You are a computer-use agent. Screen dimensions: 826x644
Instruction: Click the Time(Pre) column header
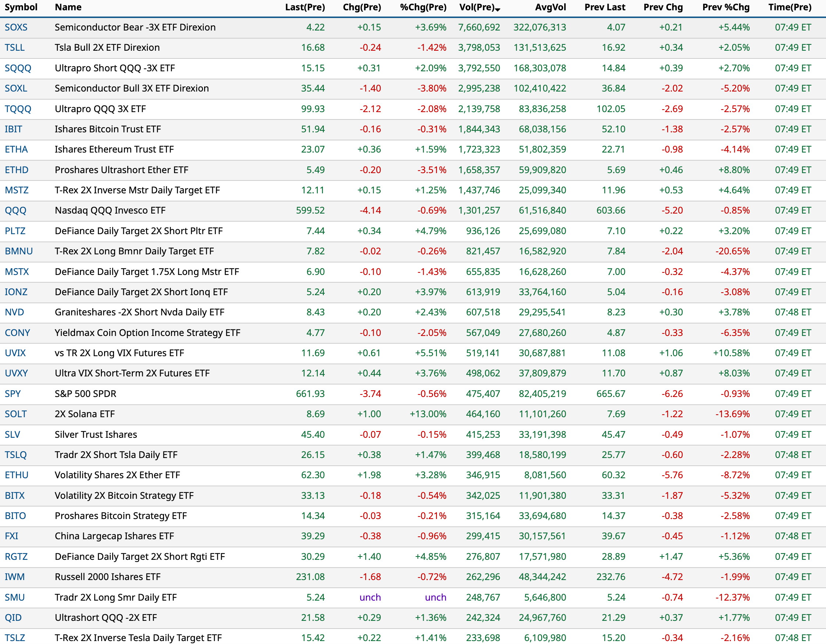point(790,7)
